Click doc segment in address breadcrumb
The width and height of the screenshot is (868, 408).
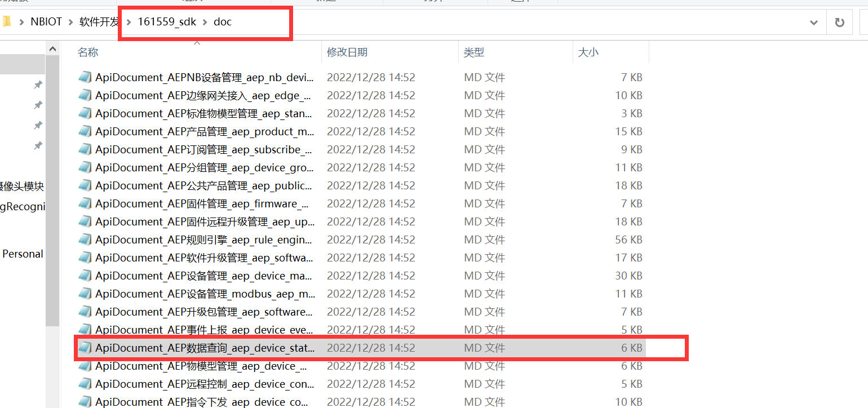pos(223,22)
